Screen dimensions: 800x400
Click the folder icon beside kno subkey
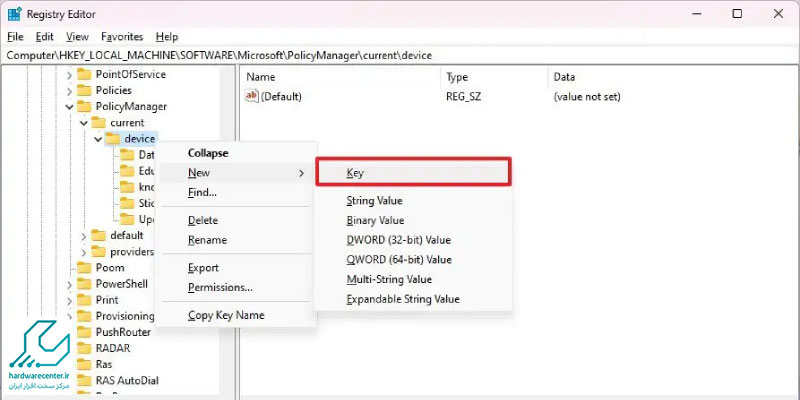tap(127, 187)
